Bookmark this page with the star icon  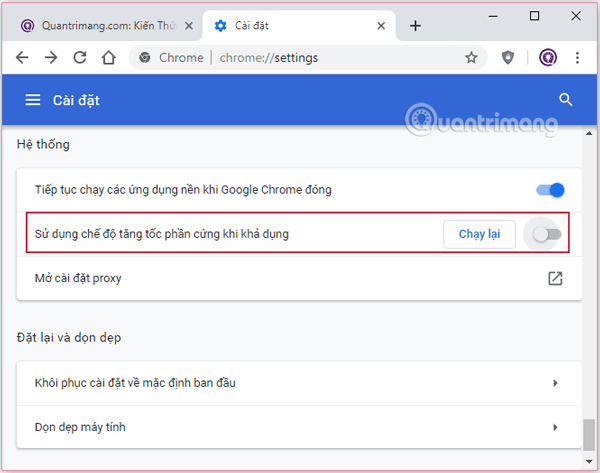[x=471, y=58]
